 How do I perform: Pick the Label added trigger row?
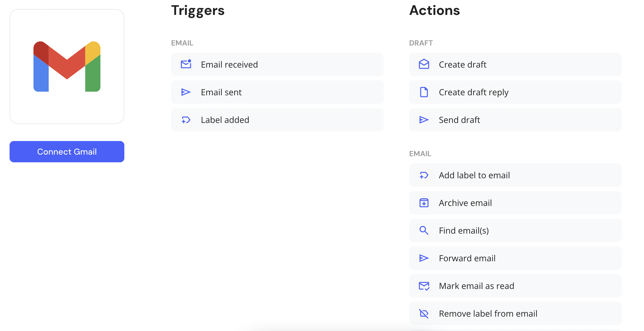pyautogui.click(x=277, y=120)
